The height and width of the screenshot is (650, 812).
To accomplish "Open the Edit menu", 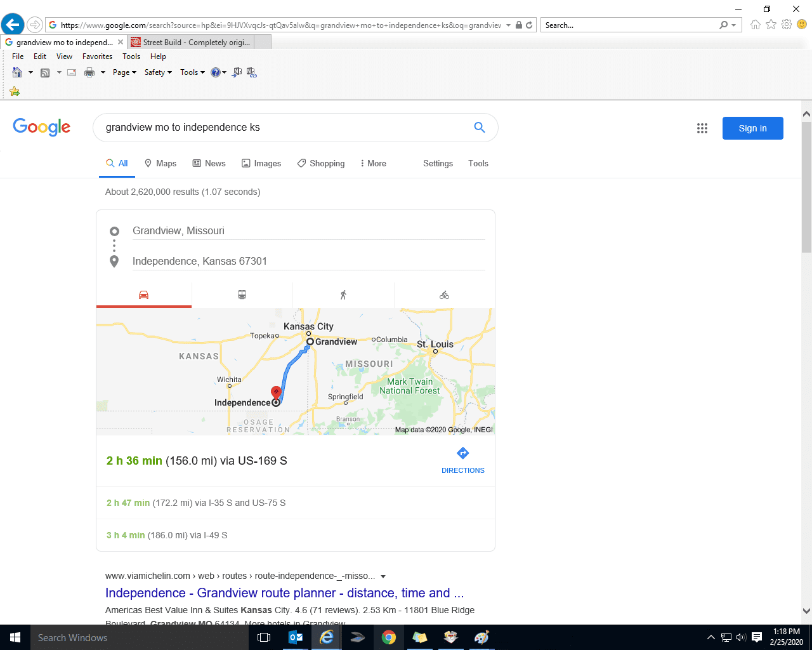I will click(40, 56).
